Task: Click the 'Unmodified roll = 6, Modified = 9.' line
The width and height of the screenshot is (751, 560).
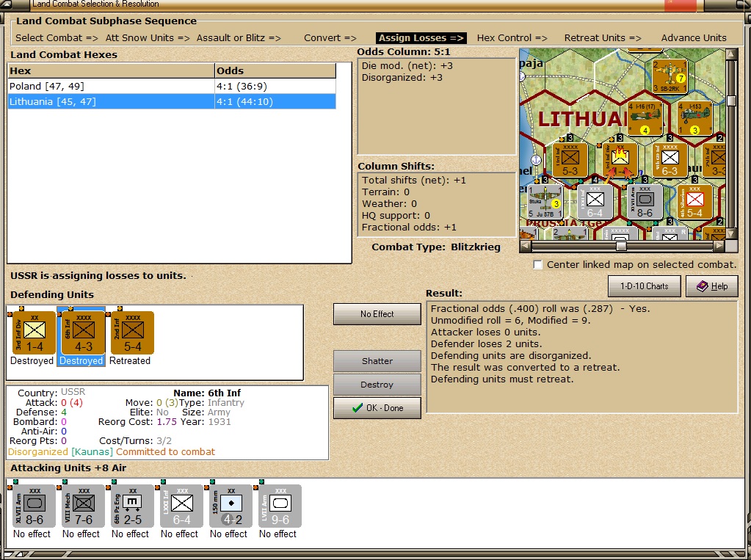Action: tap(510, 321)
